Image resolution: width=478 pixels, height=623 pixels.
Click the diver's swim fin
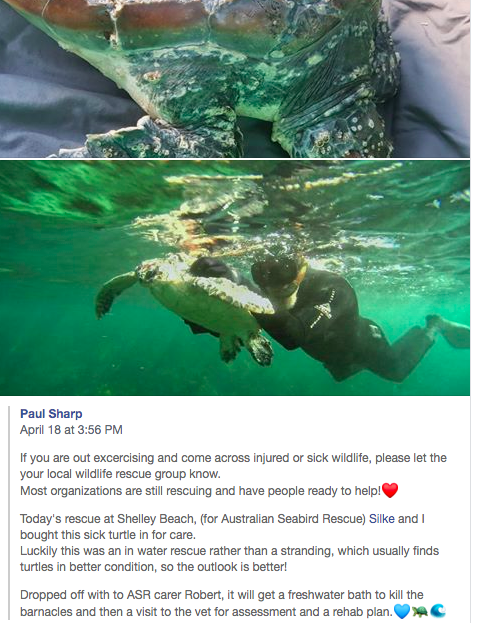click(448, 330)
